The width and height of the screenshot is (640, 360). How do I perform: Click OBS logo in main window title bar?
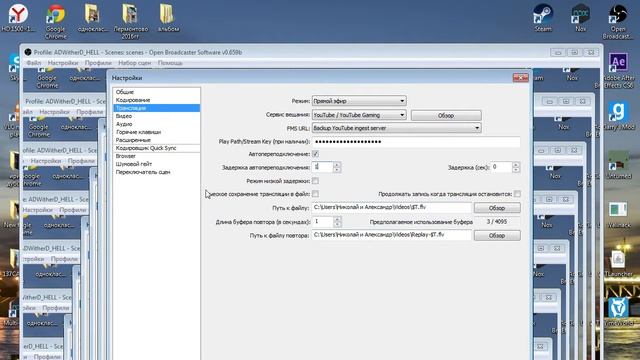click(x=28, y=52)
